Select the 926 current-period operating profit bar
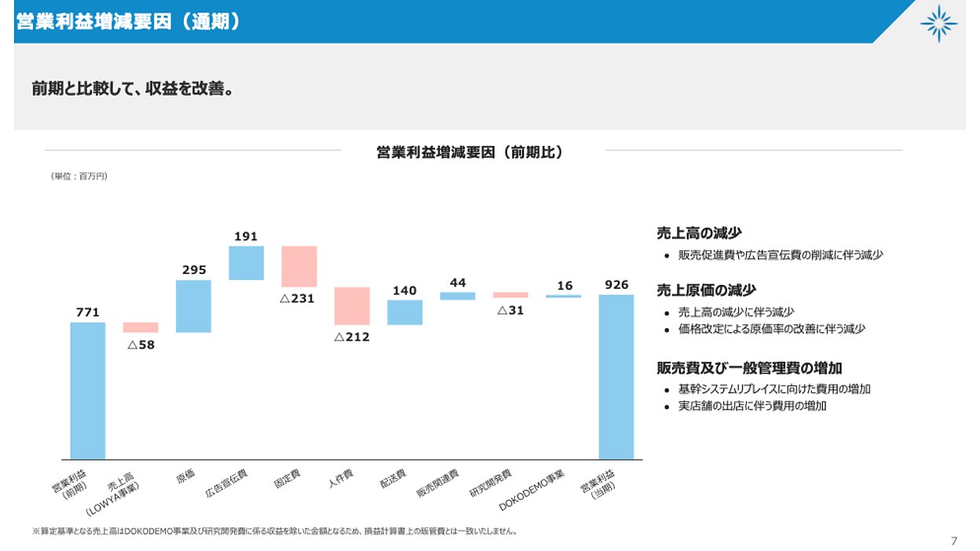The width and height of the screenshot is (980, 551). 616,377
